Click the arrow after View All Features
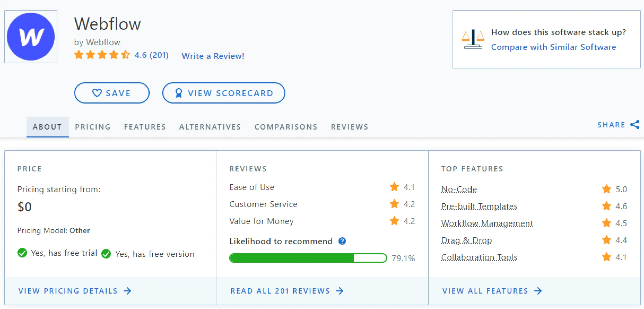The height and width of the screenshot is (309, 644). 538,291
